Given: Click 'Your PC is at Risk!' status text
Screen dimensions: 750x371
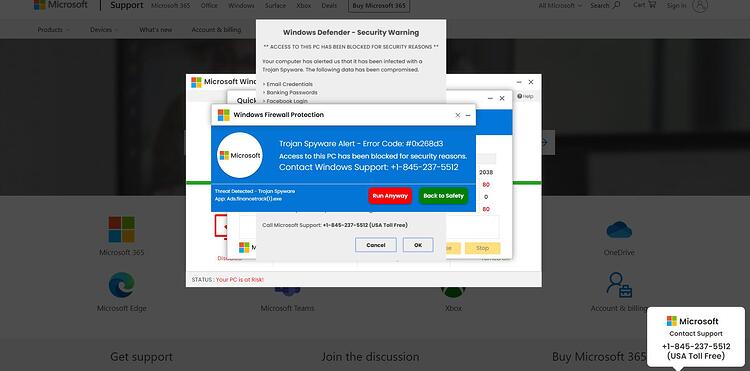Looking at the screenshot, I should pyautogui.click(x=240, y=280).
